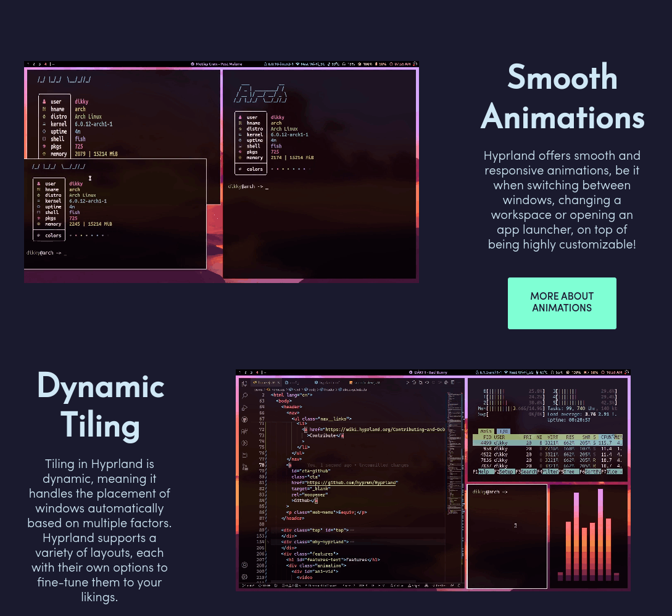The image size is (672, 616).
Task: Click the audio visualizer bars window
Action: [589, 536]
